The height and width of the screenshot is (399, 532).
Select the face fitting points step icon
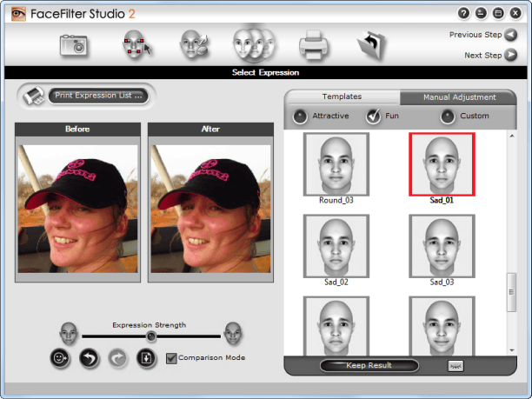tap(136, 45)
